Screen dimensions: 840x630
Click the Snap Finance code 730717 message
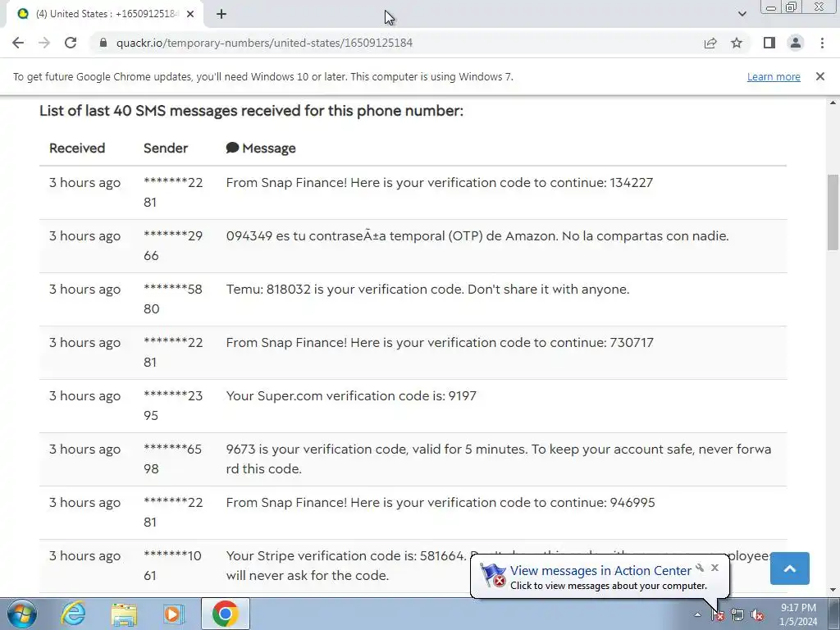440,343
